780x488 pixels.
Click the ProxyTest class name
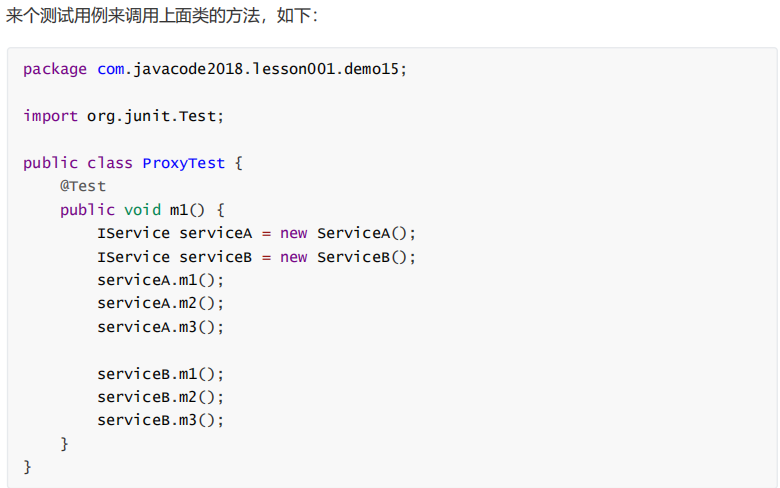click(184, 163)
